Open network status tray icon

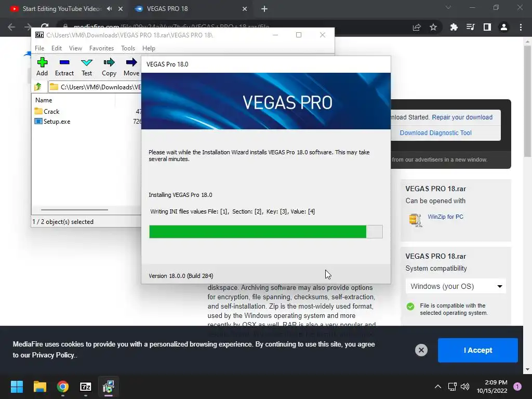coord(453,387)
